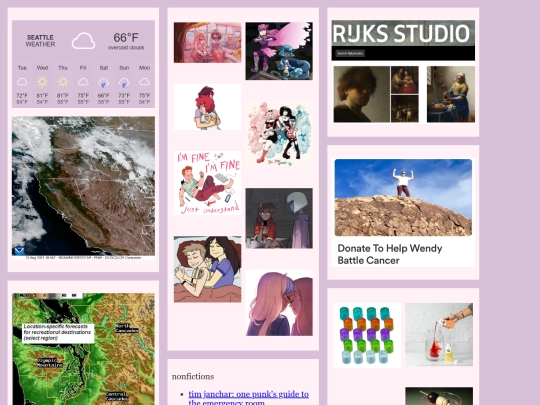
Task: Open the "I'm Fine" comic artwork
Action: tap(208, 183)
